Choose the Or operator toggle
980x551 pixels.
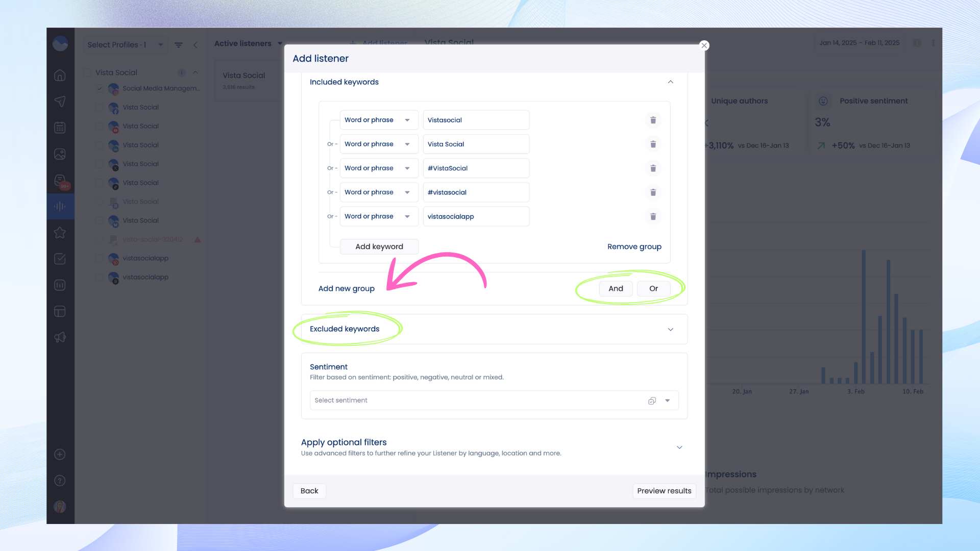tap(653, 288)
